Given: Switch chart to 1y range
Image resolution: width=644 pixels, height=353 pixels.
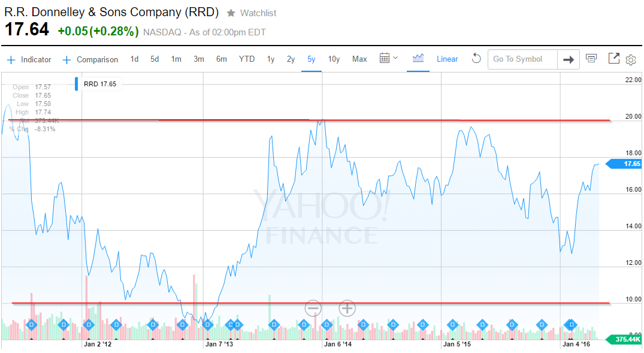Looking at the screenshot, I should coord(271,59).
